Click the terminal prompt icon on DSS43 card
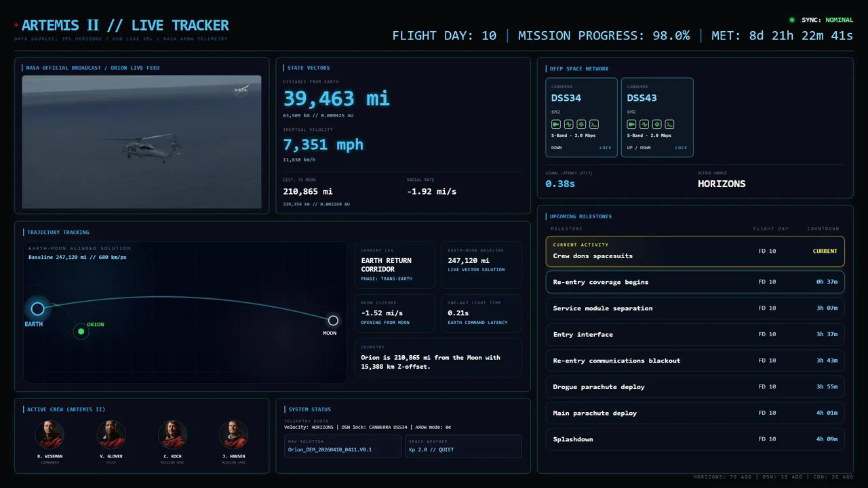 [x=669, y=124]
